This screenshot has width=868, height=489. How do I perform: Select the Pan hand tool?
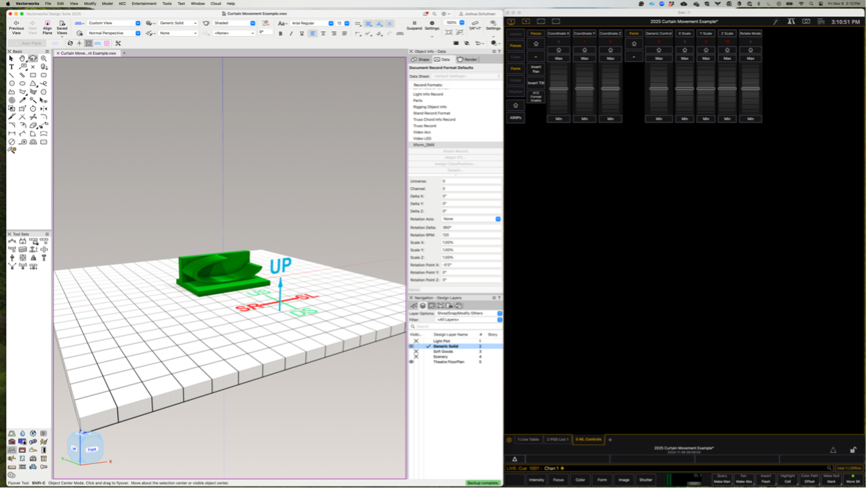tap(22, 59)
